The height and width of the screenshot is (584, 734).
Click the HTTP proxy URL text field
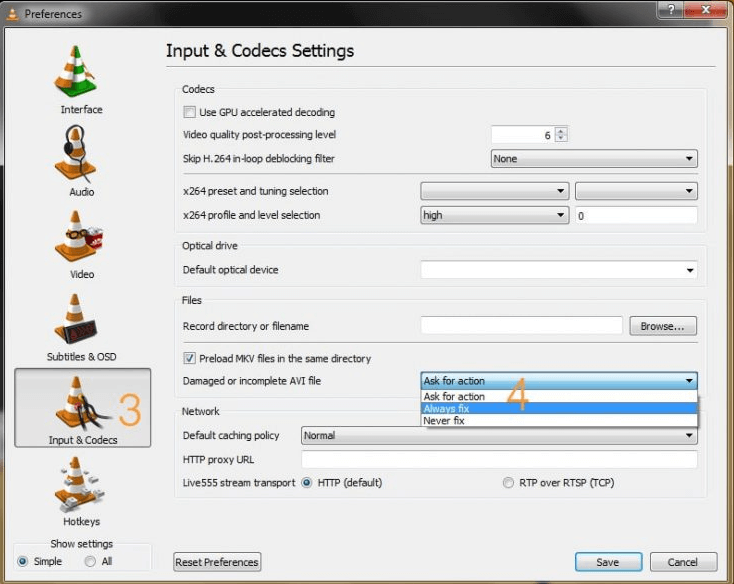(x=498, y=459)
